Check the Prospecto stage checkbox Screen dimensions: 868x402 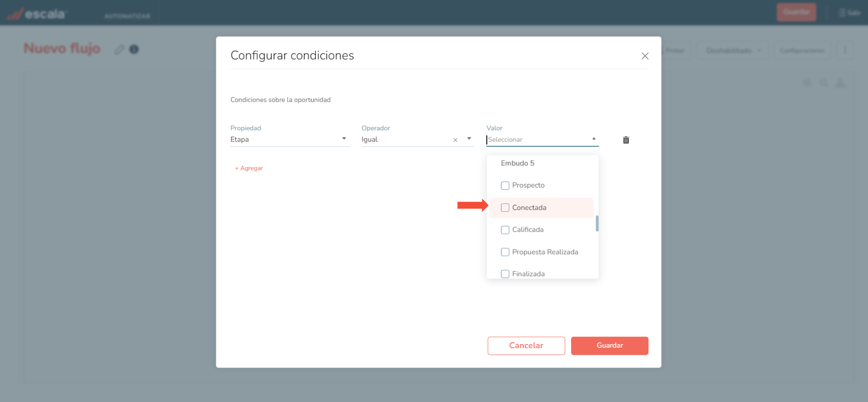[x=505, y=186]
